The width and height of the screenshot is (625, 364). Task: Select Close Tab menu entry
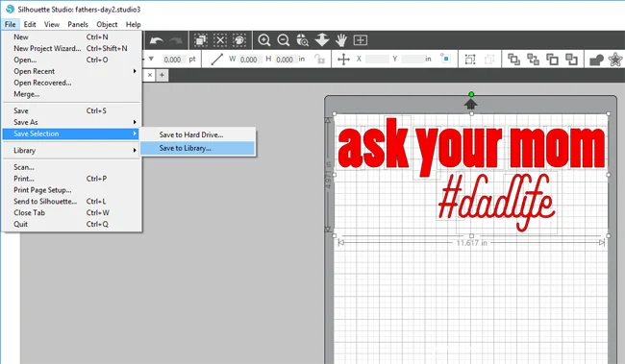point(72,212)
